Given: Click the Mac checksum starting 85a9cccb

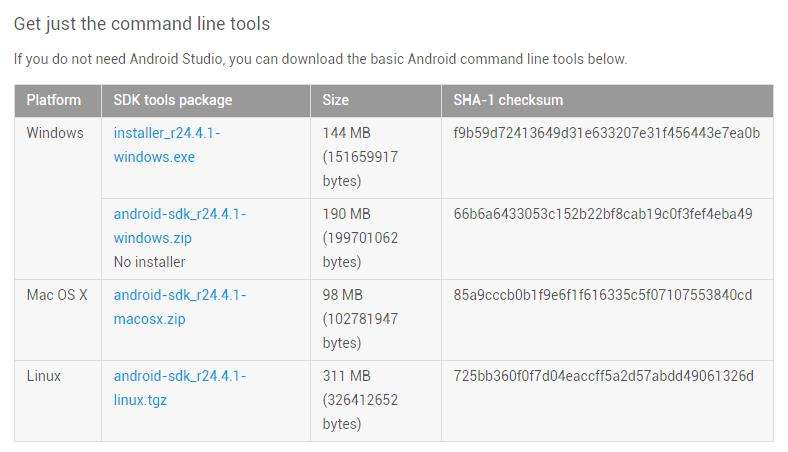Looking at the screenshot, I should (603, 295).
